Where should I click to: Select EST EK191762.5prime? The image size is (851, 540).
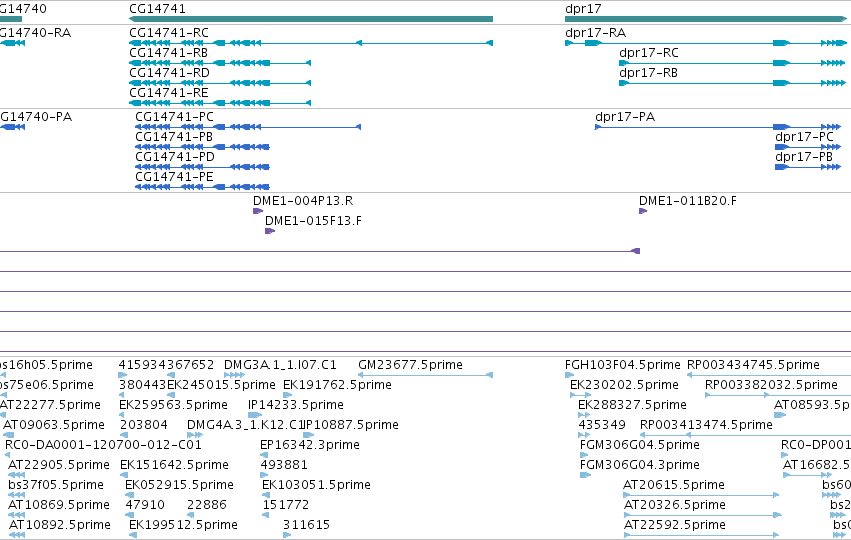point(337,385)
